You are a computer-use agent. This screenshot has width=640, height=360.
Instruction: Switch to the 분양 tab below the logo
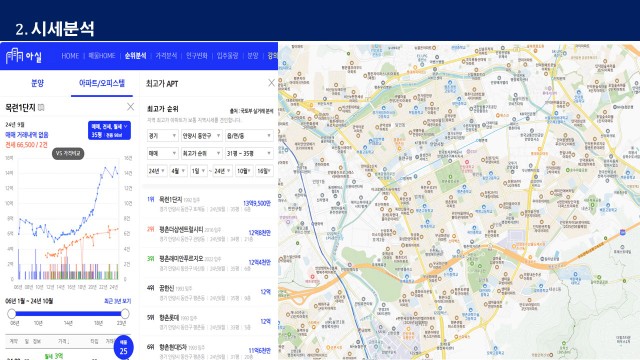click(37, 83)
